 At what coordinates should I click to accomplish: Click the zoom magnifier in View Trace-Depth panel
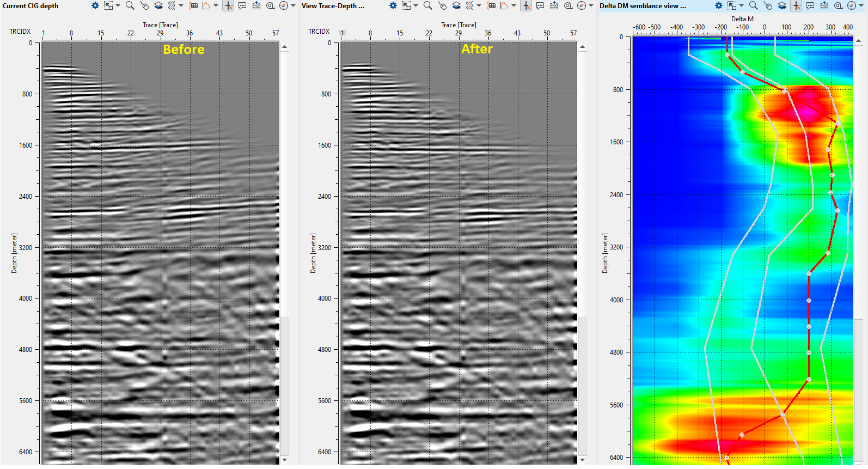point(428,5)
